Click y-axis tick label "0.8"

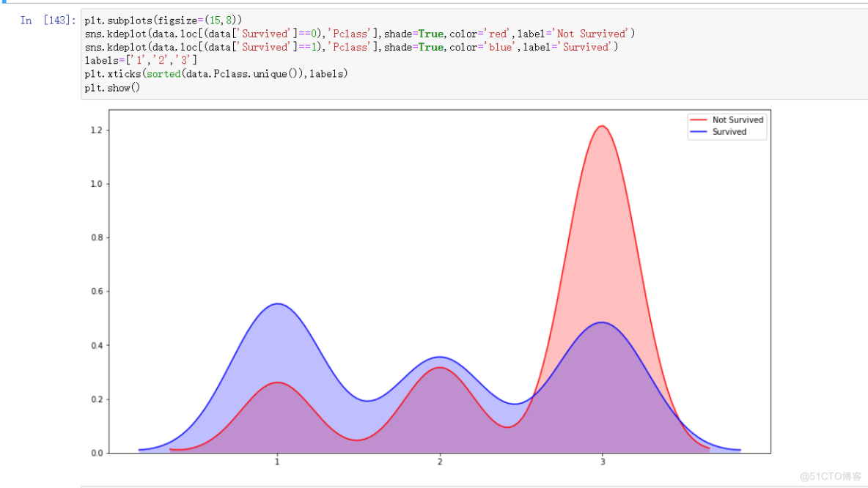coord(96,237)
